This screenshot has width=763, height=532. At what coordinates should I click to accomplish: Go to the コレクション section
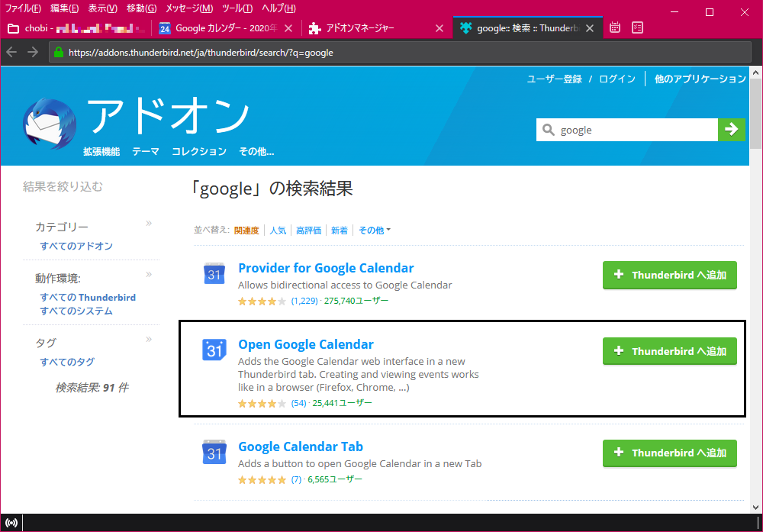(199, 151)
